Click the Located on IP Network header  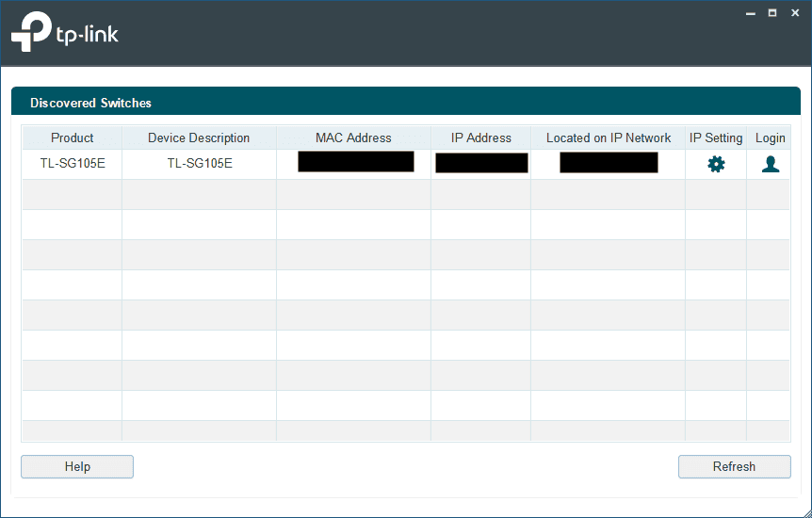point(609,138)
